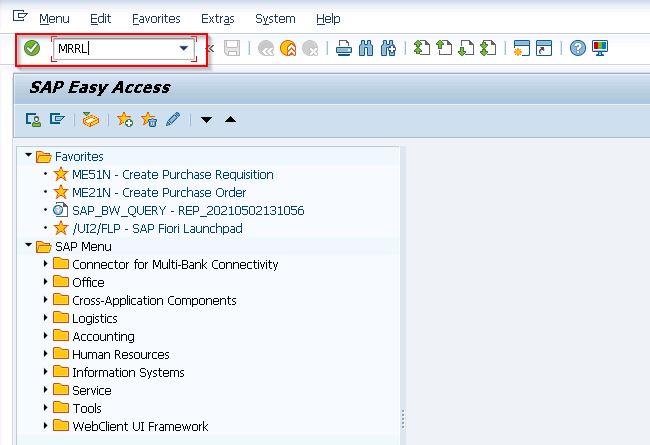The width and height of the screenshot is (650, 445).
Task: Expand Connector for Multi-Bank Connectivity folder
Action: [x=45, y=263]
